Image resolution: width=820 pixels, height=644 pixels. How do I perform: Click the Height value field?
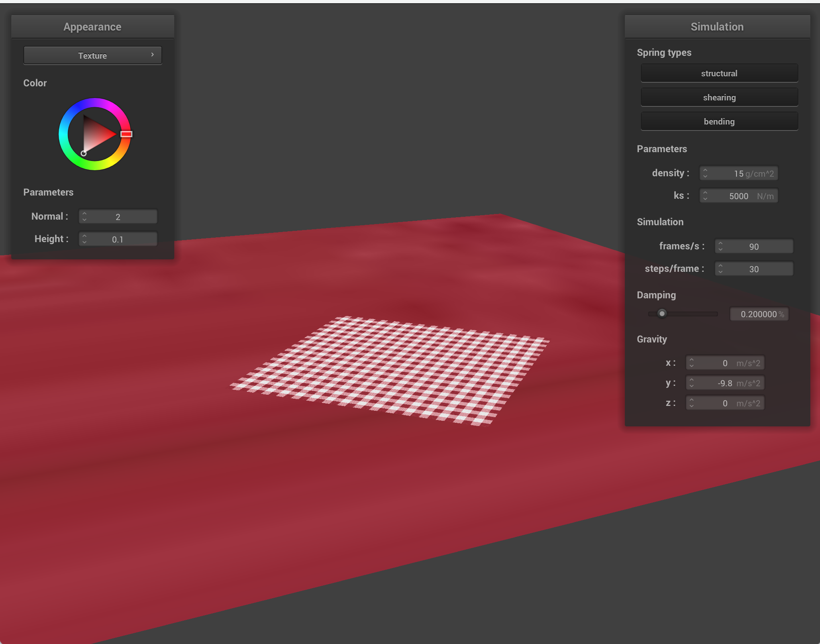point(118,239)
